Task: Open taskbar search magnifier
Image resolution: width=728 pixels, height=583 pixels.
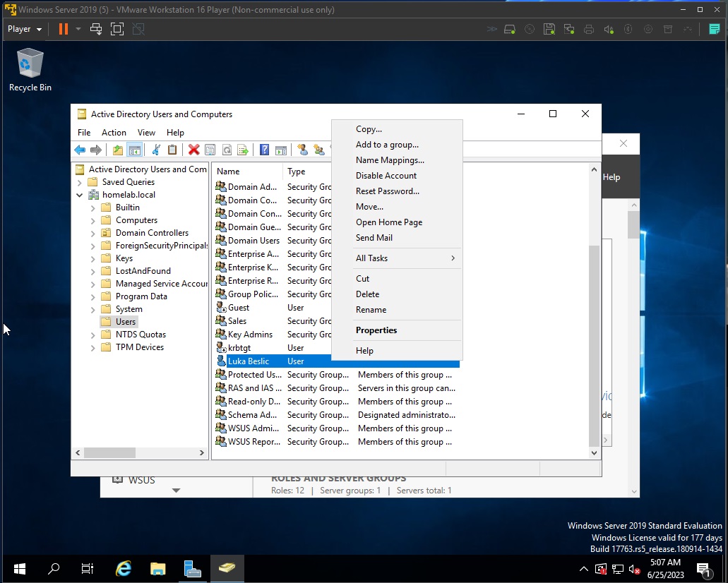Action: pyautogui.click(x=54, y=568)
